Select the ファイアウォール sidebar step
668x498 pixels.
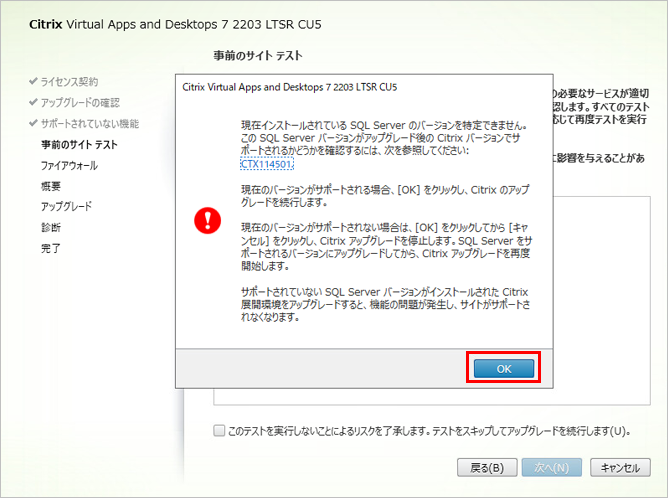point(69,165)
